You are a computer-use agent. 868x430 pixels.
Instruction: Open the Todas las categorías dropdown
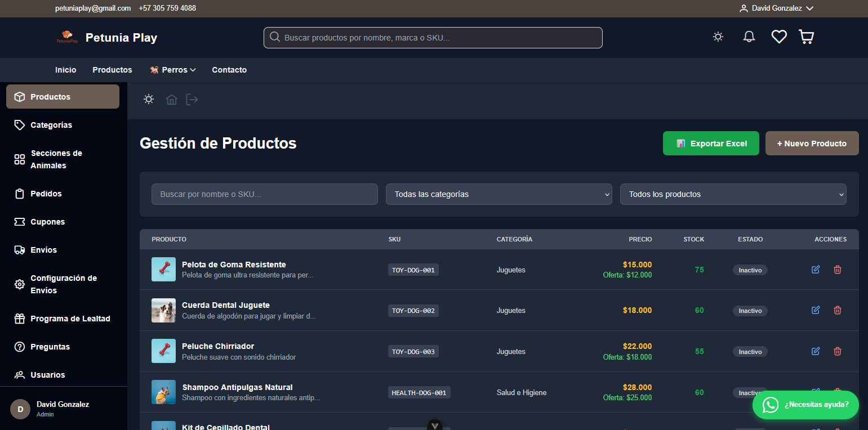(498, 194)
